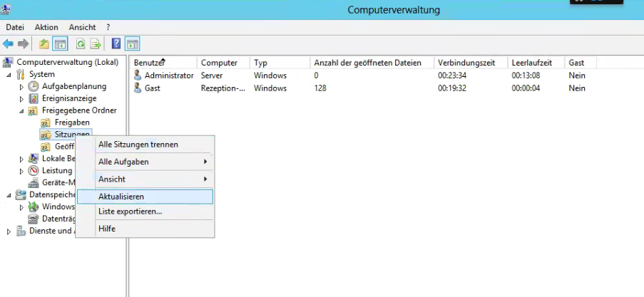Collapse the Datenspeicher node
This screenshot has height=297, width=644.
point(9,195)
